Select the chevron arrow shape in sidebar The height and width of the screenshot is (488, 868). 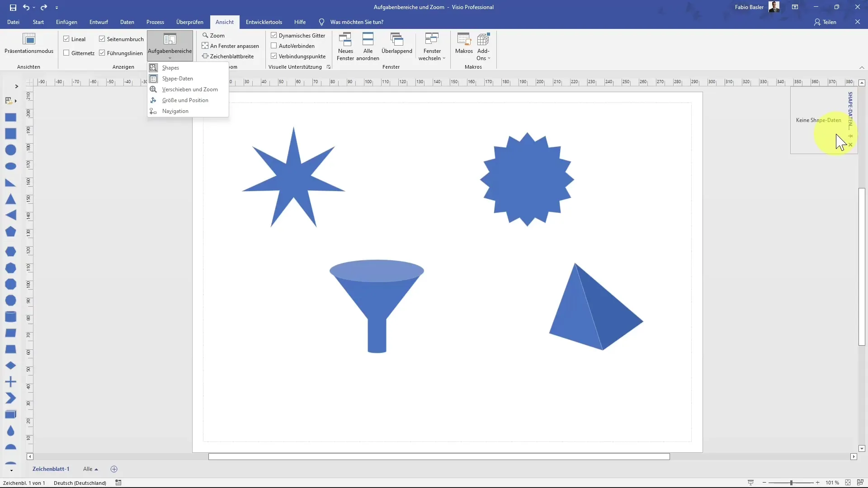10,398
